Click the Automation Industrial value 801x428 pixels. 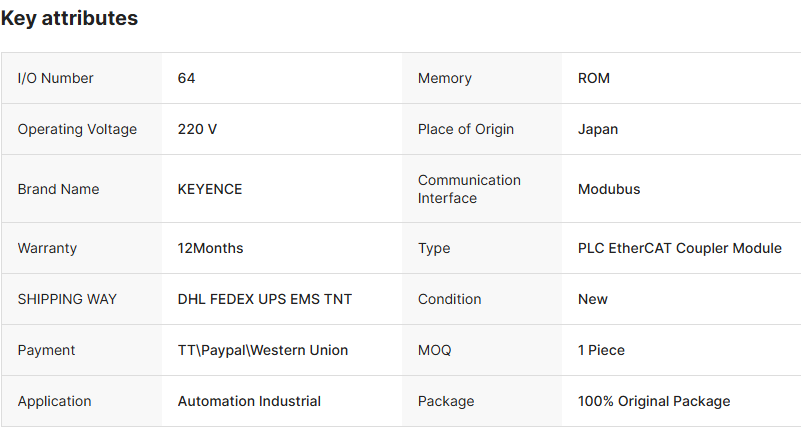(x=249, y=401)
